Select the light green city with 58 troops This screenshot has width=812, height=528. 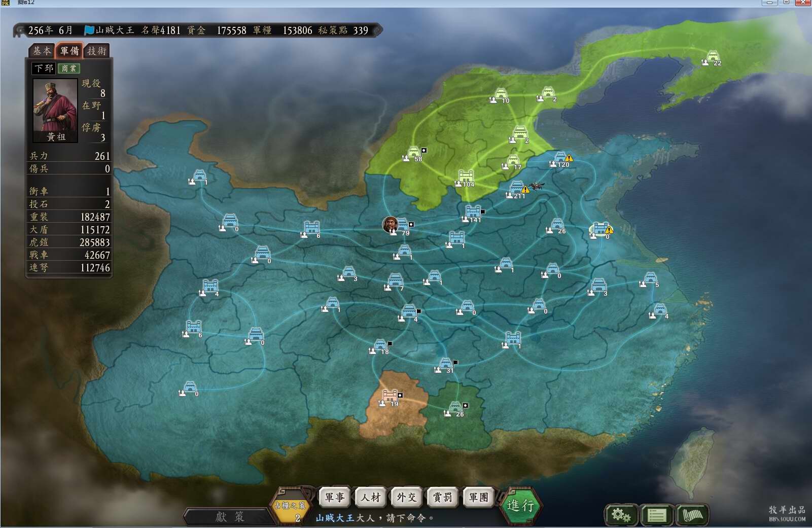[x=414, y=153]
